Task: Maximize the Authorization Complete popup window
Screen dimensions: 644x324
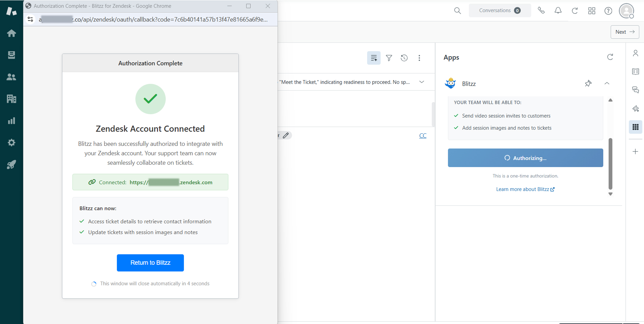Action: (249, 6)
